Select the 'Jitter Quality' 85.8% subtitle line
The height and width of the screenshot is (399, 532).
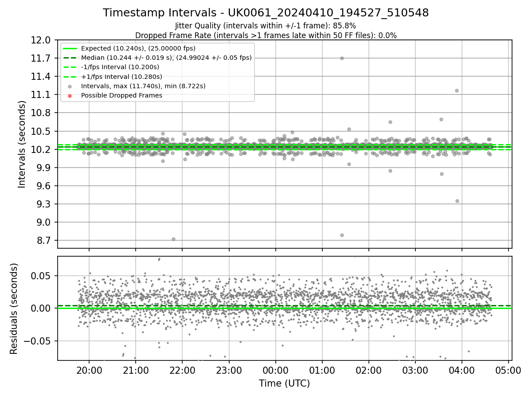(266, 26)
